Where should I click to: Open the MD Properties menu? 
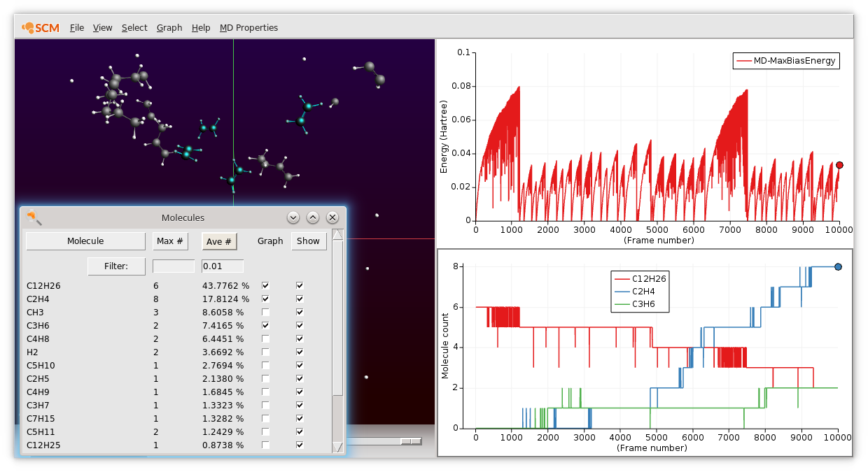248,28
